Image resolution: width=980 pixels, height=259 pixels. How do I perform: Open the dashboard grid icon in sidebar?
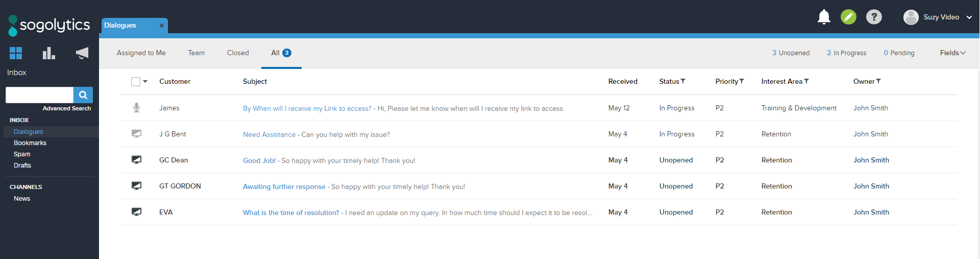16,53
